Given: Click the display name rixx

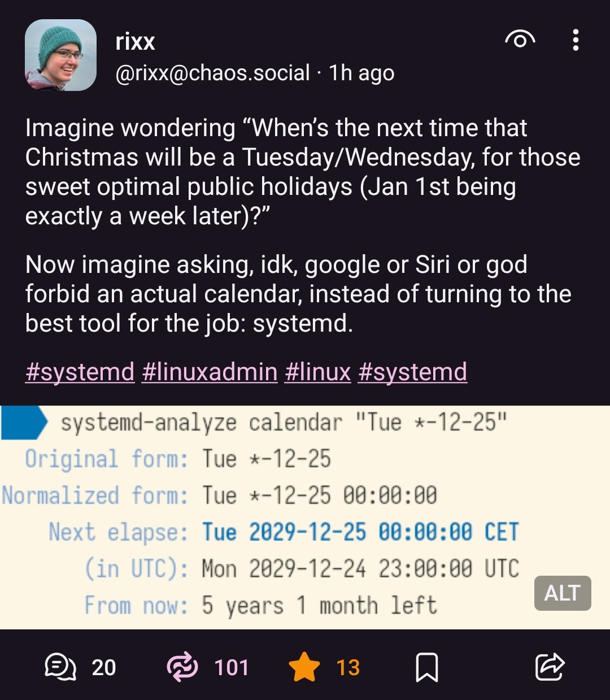Looking at the screenshot, I should tap(135, 41).
